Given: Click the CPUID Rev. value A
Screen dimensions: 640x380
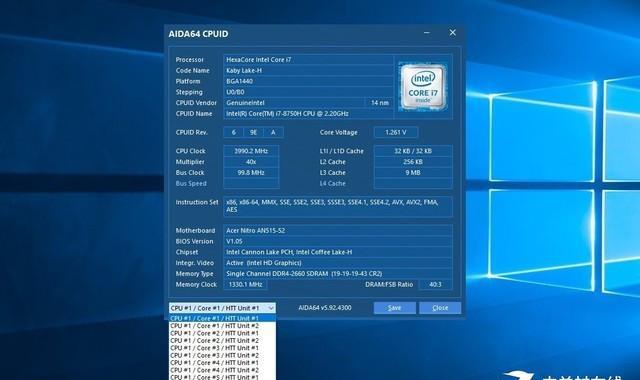Looking at the screenshot, I should (x=273, y=132).
